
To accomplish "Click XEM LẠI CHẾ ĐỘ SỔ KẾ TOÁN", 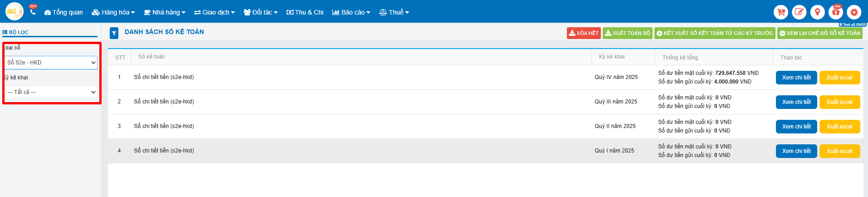I will click(x=820, y=33).
